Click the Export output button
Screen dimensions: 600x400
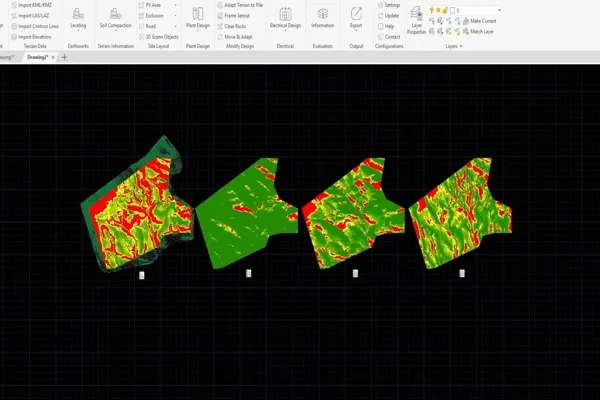(x=356, y=18)
